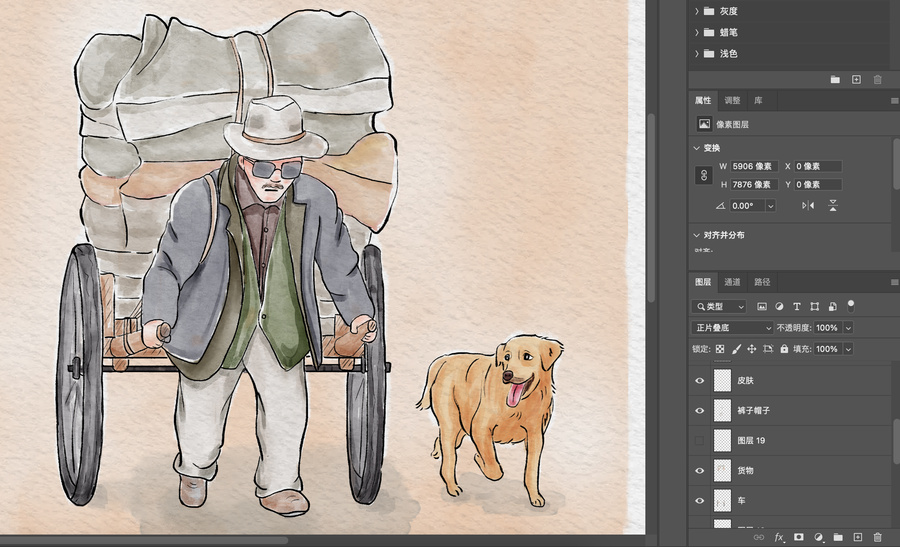The height and width of the screenshot is (547, 900).
Task: Edit the W 5906 像素 field
Action: pos(754,166)
